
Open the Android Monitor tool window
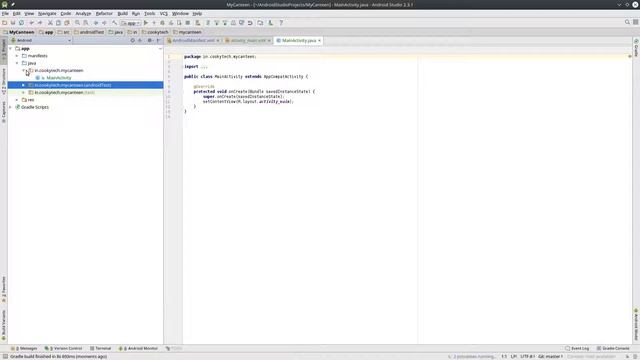point(138,349)
